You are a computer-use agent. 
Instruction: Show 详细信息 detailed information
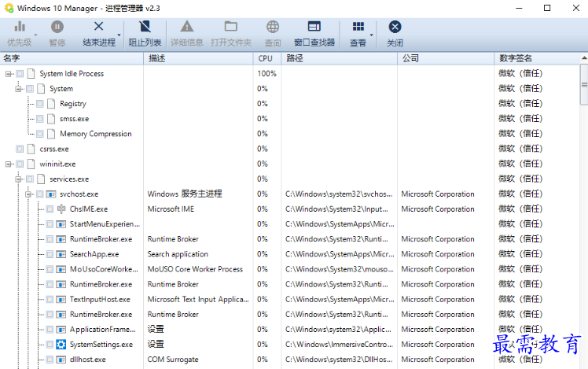click(187, 34)
